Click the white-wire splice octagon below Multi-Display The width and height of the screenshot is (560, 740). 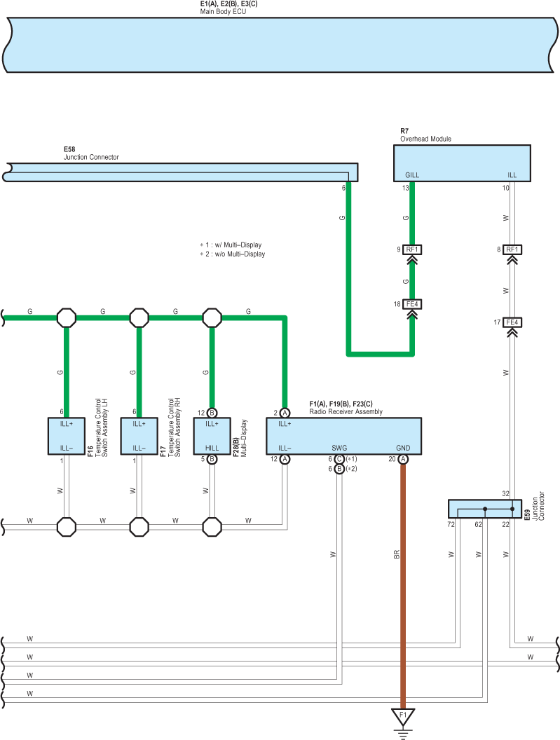[212, 527]
